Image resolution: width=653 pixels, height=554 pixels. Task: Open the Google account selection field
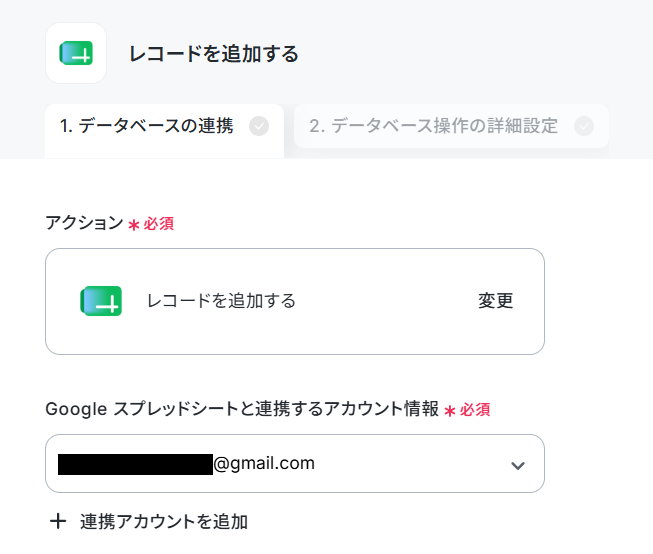click(295, 464)
